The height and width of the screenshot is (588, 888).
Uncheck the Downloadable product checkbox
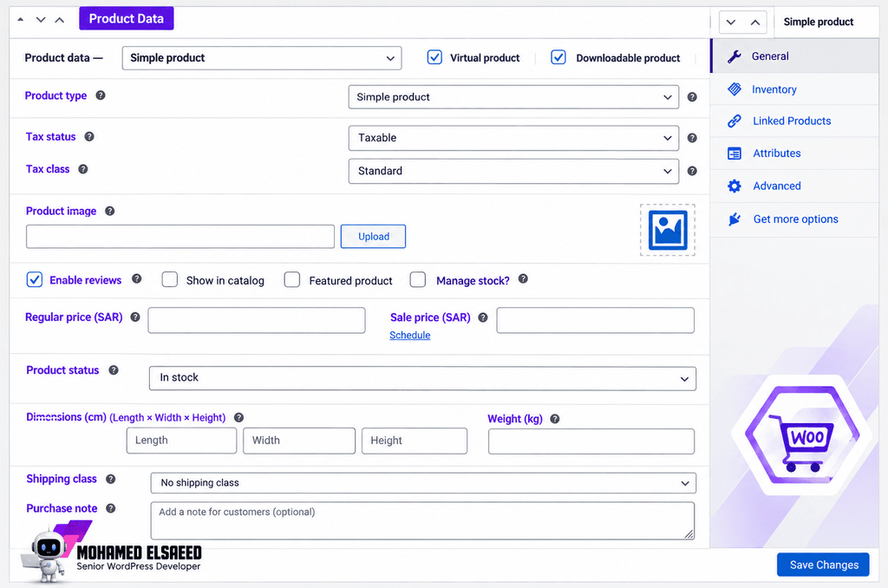pos(558,57)
